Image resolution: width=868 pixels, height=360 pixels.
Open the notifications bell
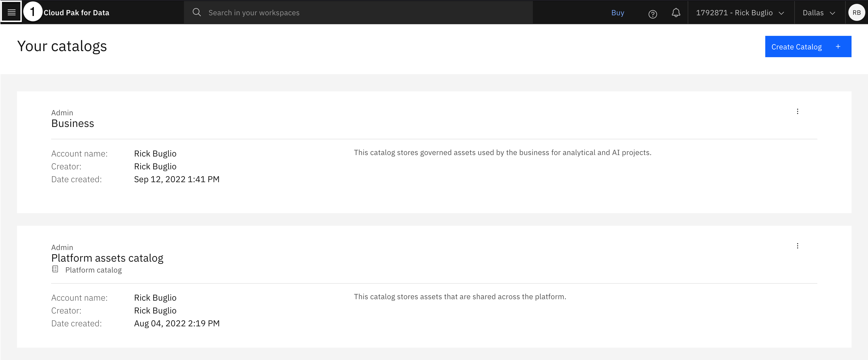pos(676,13)
